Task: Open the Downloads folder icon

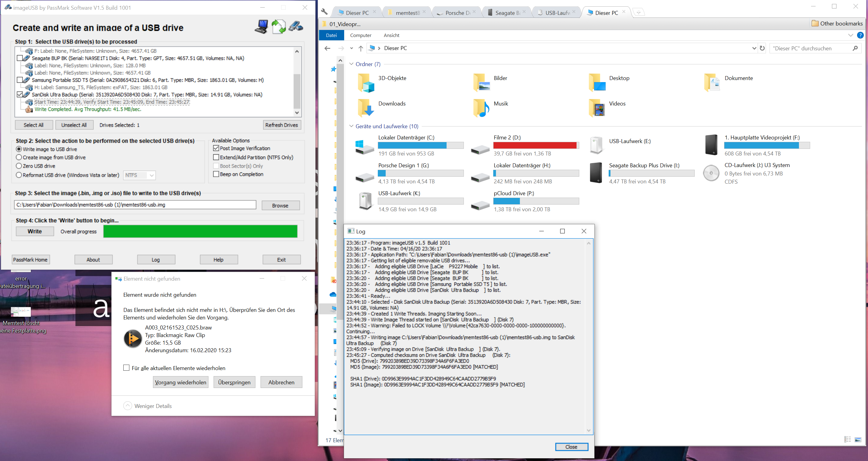Action: 366,108
